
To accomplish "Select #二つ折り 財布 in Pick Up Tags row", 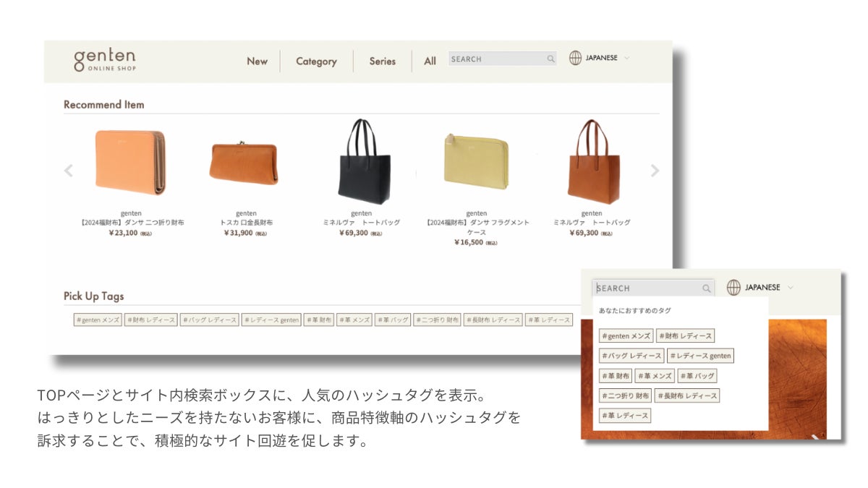I will pos(438,320).
